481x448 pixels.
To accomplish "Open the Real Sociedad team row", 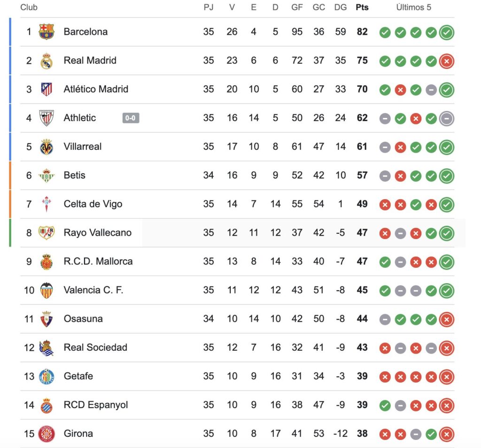I will tap(237, 348).
